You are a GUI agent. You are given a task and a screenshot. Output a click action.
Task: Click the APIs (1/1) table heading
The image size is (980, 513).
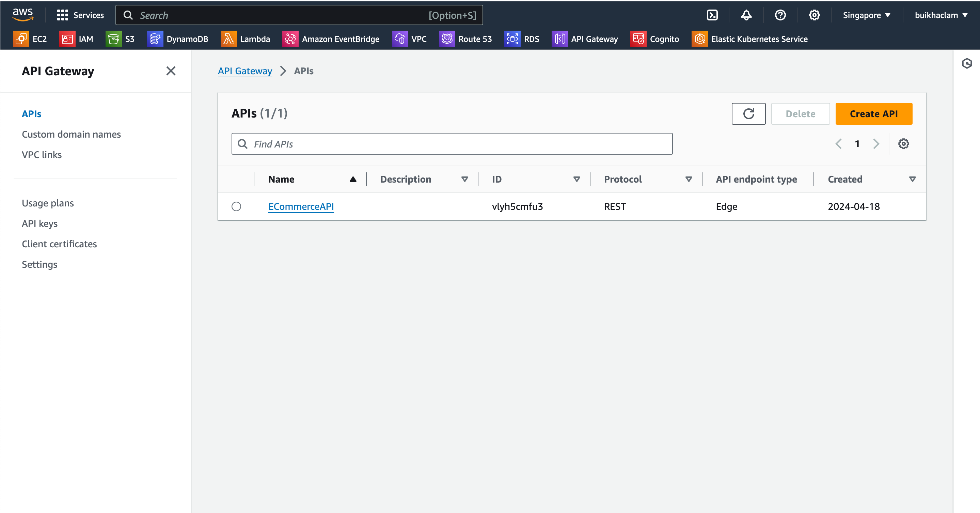coord(259,113)
